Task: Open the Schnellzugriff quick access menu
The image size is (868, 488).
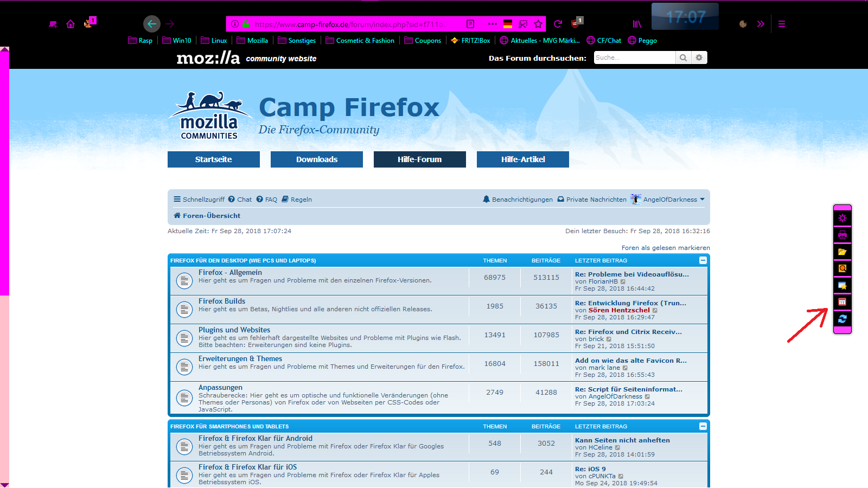Action: coord(199,200)
